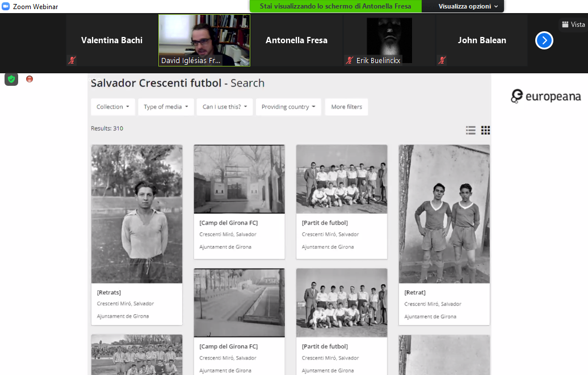Viewport: 588px width, 375px height.
Task: Click first [Camp del Girona FC] title
Action: click(229, 223)
